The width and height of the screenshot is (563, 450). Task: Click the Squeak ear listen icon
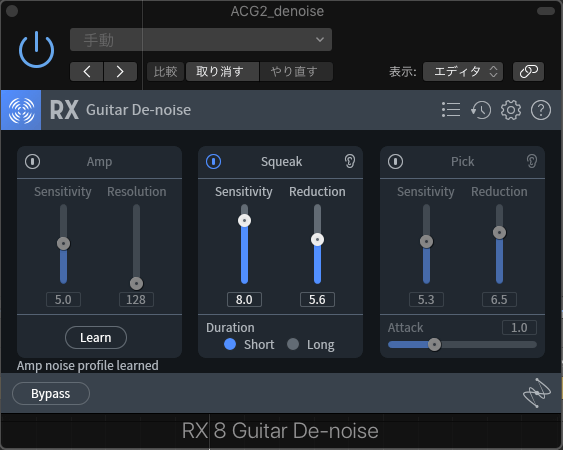point(350,161)
